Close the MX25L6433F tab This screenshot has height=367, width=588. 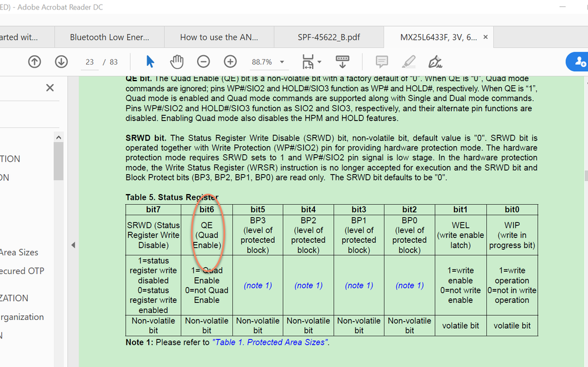(486, 37)
